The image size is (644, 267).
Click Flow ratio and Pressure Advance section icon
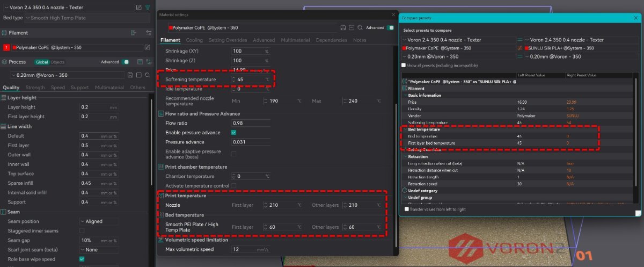160,114
